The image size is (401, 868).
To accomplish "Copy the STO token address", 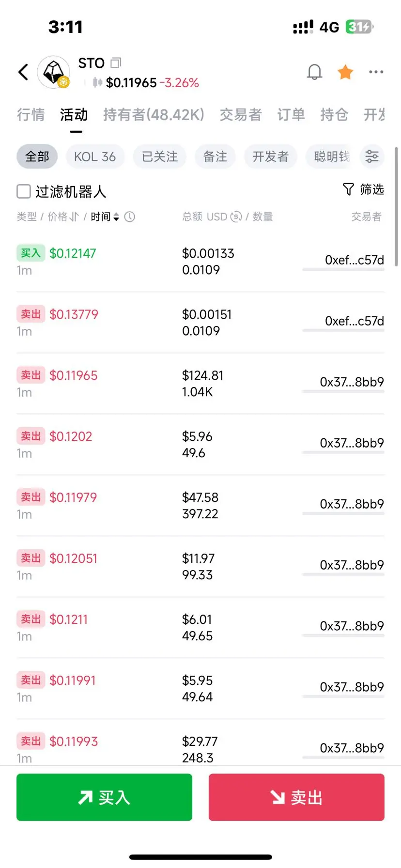I will [116, 63].
